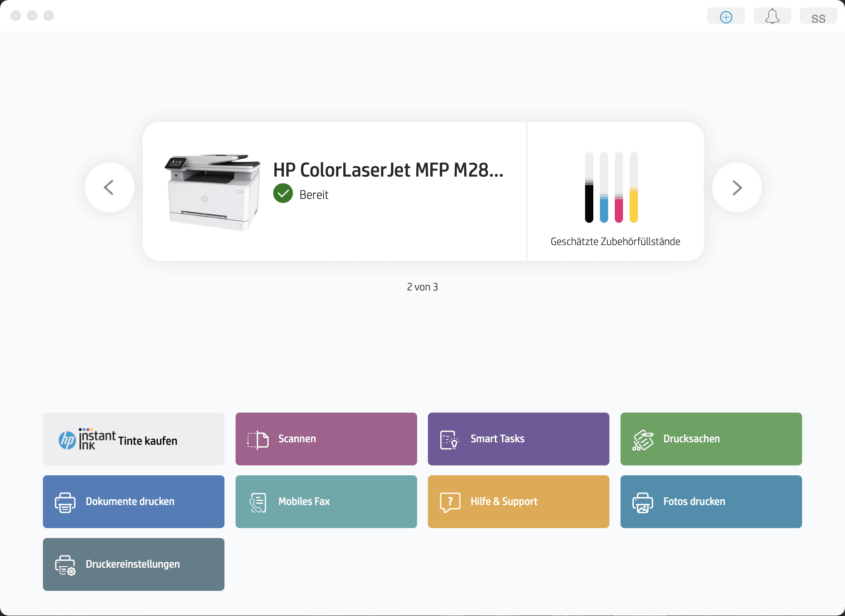Open the Drucksachen tile
The image size is (845, 616).
click(711, 439)
